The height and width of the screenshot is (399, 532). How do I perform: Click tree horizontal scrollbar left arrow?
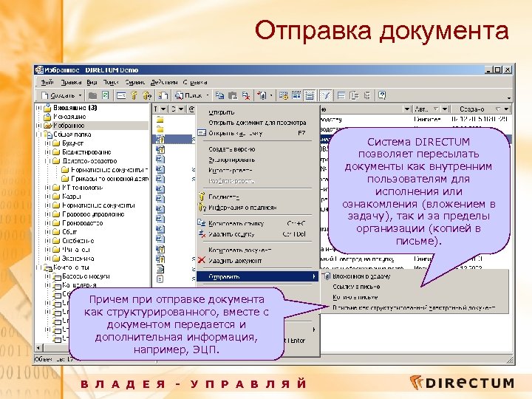(38, 348)
